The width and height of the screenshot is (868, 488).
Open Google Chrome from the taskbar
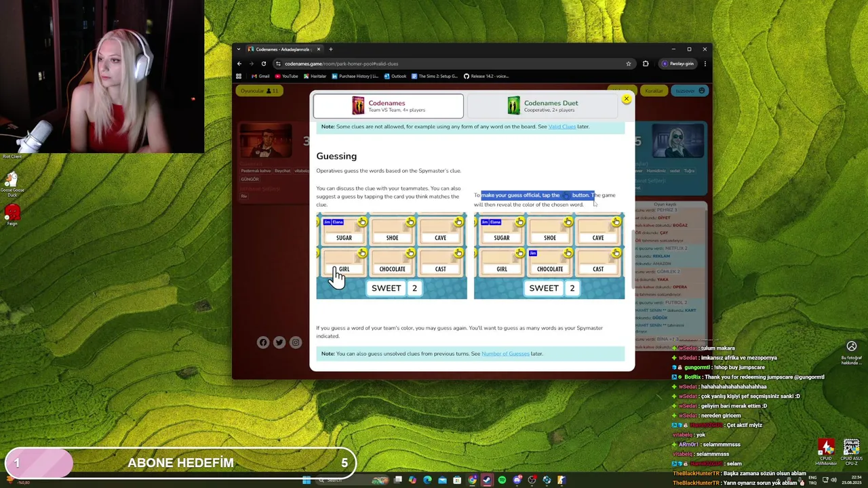pyautogui.click(x=472, y=481)
